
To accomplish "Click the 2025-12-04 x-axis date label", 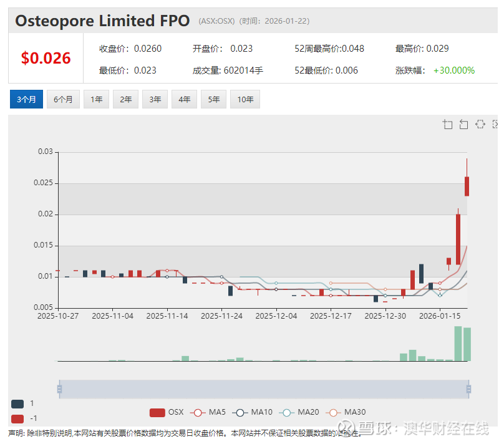I will click(276, 316).
